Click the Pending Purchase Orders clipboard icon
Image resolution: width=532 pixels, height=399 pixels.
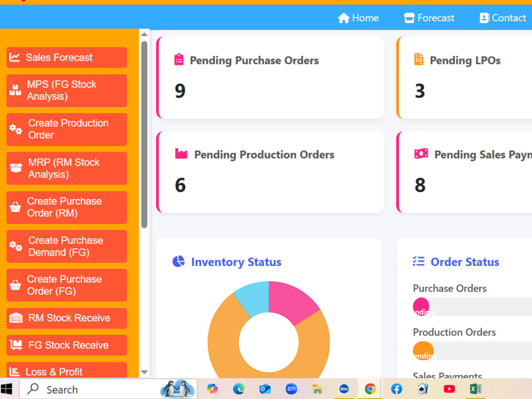click(179, 60)
